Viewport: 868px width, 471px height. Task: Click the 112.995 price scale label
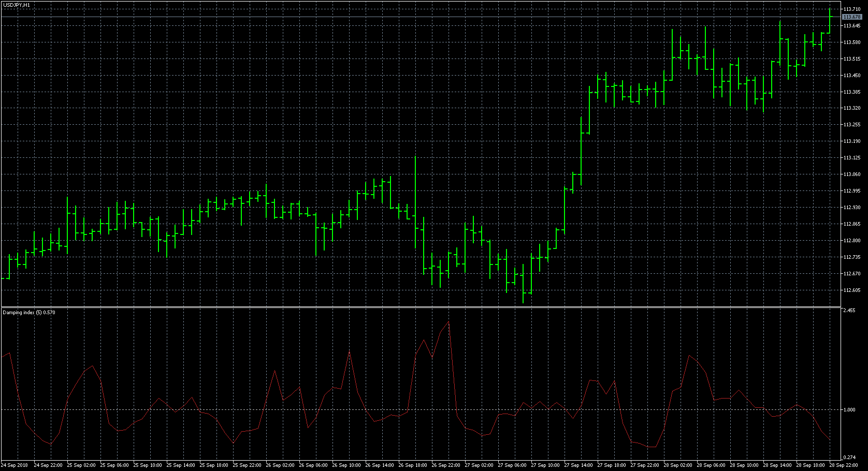click(x=852, y=190)
